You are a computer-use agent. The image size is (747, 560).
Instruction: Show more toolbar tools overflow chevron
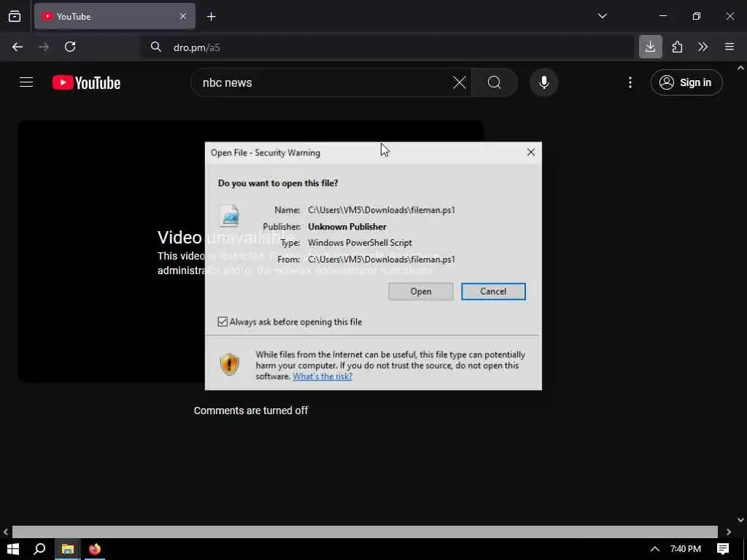pos(703,47)
